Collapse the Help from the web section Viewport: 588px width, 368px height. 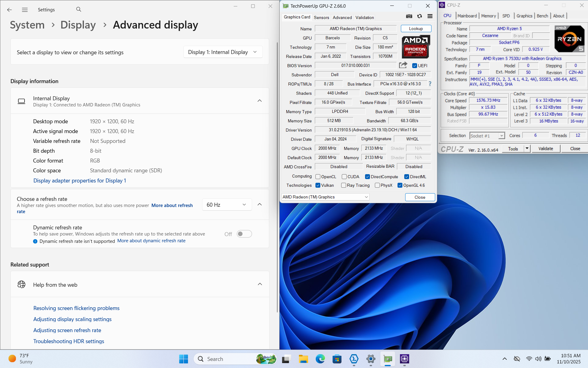pos(260,284)
